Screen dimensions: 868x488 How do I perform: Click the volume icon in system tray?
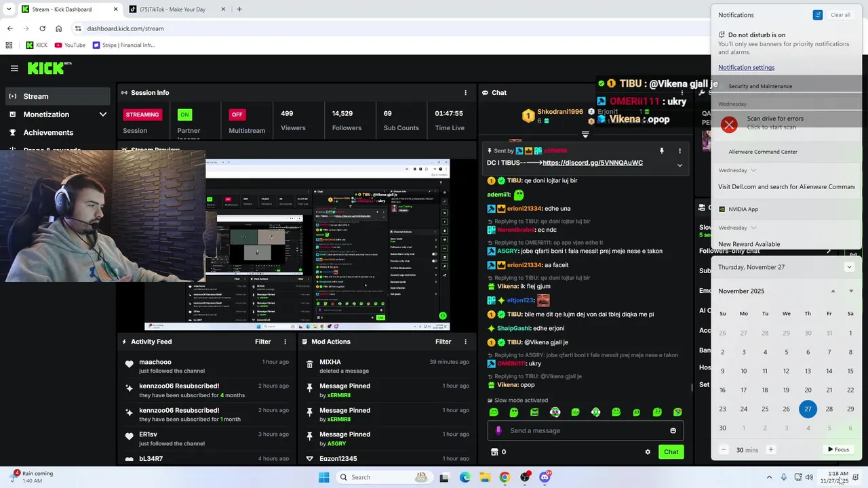809,477
